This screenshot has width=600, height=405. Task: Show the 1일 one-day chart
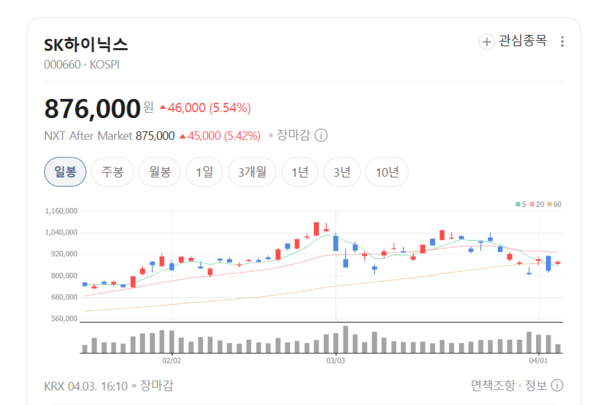pos(205,172)
